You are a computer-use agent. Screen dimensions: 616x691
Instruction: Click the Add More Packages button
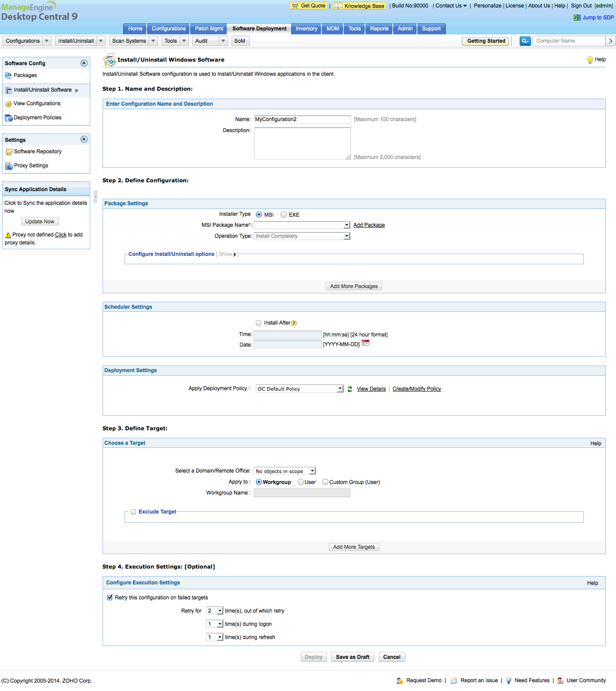[x=354, y=286]
